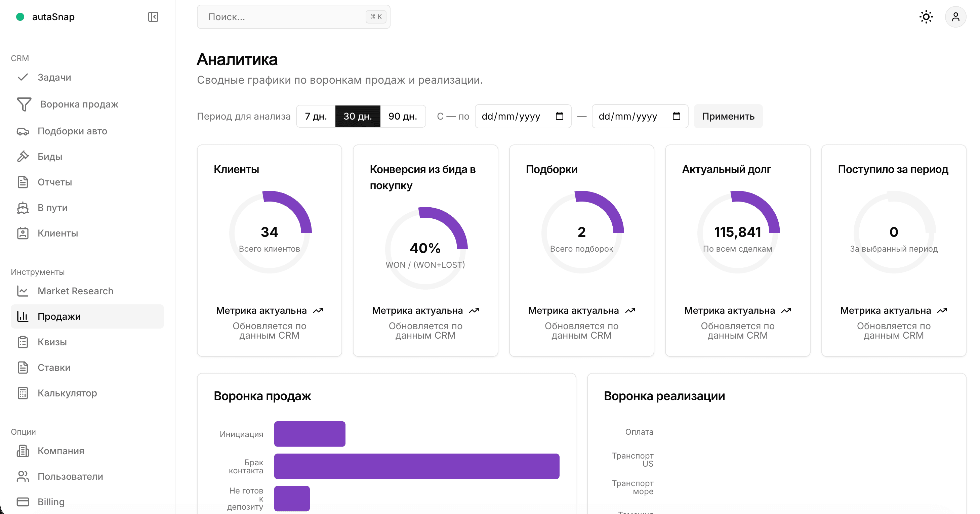The width and height of the screenshot is (980, 514).
Task: Click the card icon beside Billing
Action: click(23, 502)
